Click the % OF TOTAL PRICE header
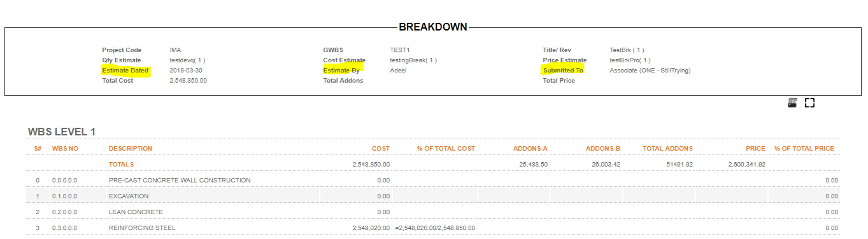The width and height of the screenshot is (868, 239). 804,149
